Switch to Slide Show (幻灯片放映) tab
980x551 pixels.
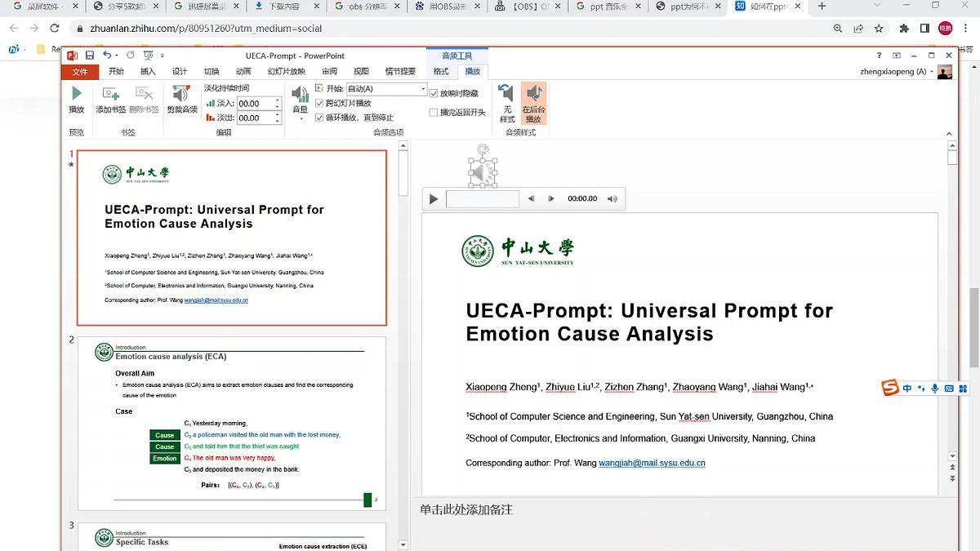pyautogui.click(x=287, y=72)
